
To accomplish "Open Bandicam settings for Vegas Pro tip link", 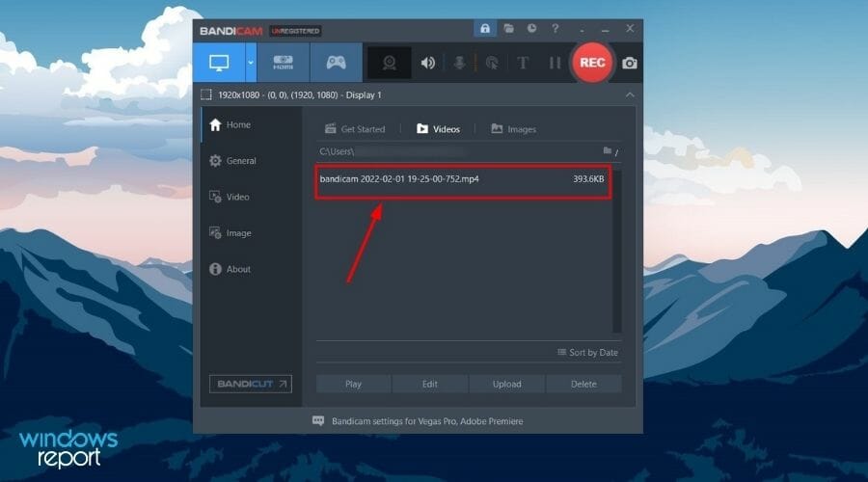I will click(427, 421).
